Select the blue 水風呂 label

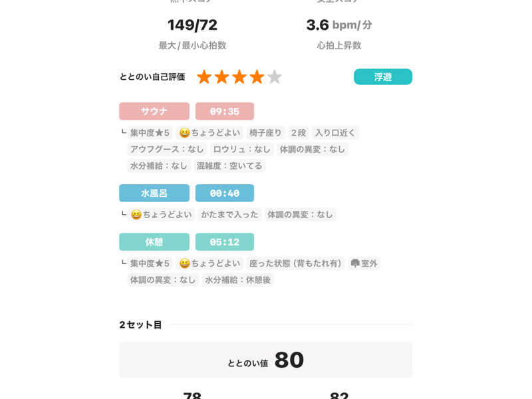[x=154, y=193]
